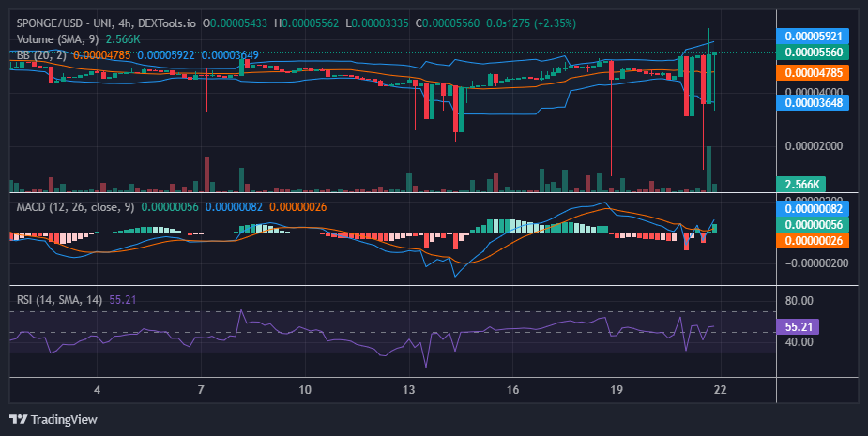Select the Volume (SMA, 9) indicator label
The image size is (868, 436).
57,39
